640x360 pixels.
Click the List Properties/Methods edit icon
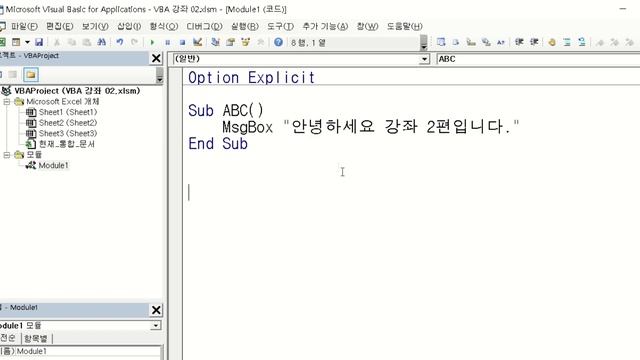441,42
